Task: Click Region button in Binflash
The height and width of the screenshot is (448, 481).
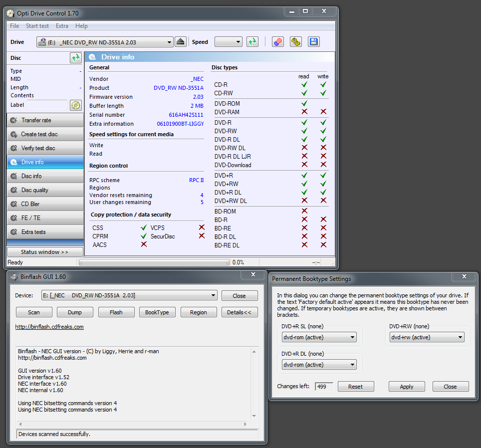Action: [x=199, y=312]
